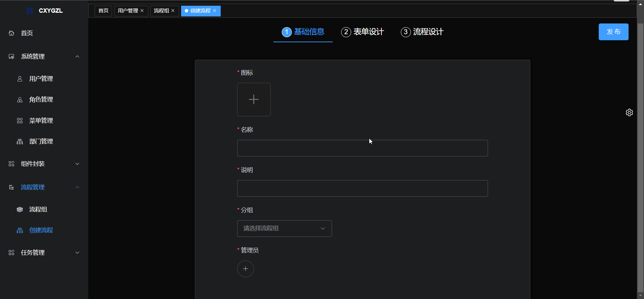Open 菜单管理 in the sidebar
The width and height of the screenshot is (644, 299).
click(44, 121)
